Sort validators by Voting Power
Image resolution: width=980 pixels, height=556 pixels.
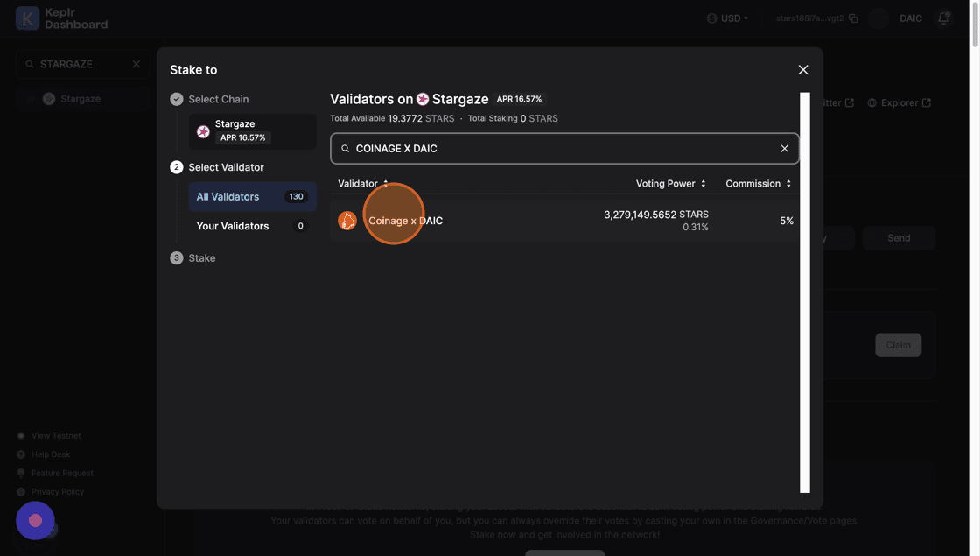coord(670,184)
